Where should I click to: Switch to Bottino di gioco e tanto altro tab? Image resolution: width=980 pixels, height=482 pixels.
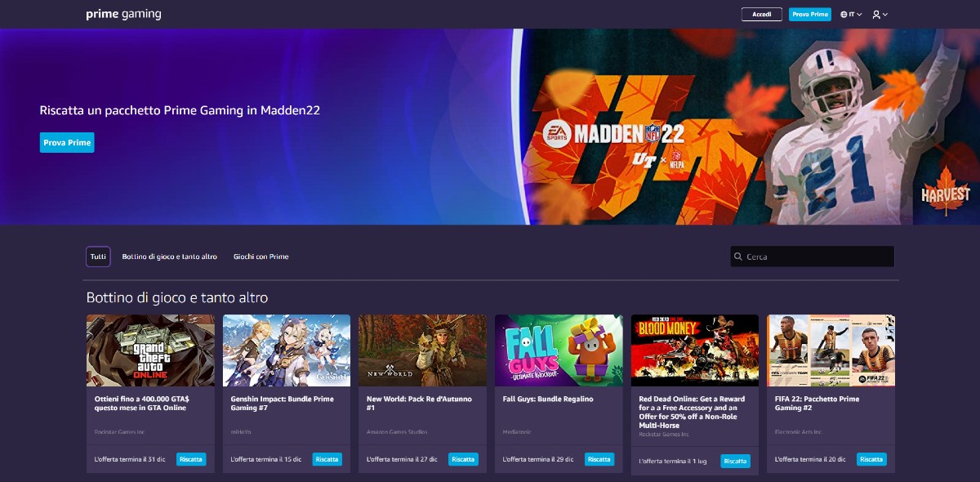pyautogui.click(x=170, y=257)
